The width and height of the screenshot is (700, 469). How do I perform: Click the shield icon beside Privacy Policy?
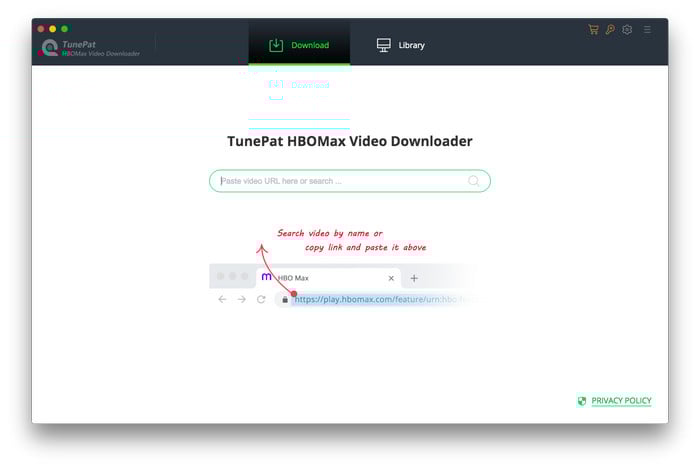point(582,401)
